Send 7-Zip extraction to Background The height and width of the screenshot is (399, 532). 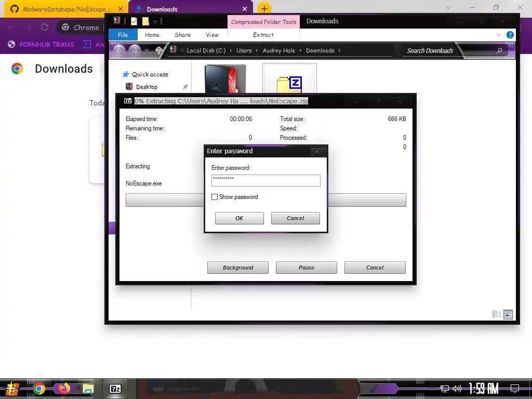[x=238, y=268]
